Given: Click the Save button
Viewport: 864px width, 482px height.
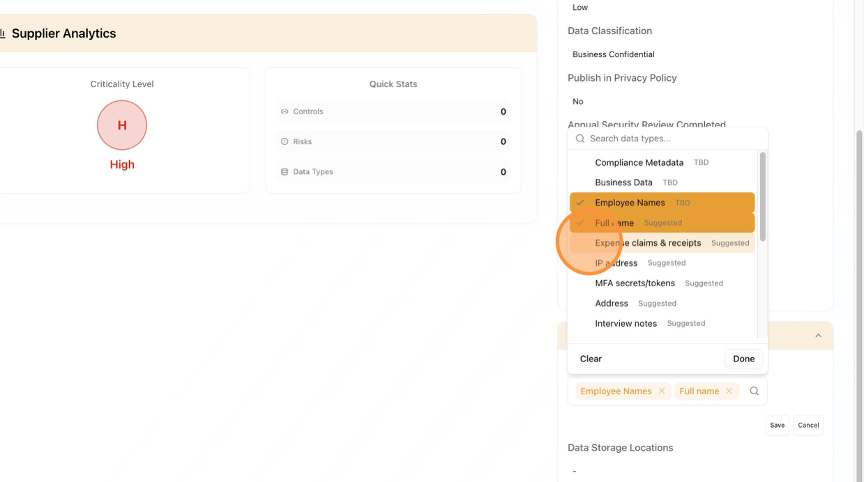Looking at the screenshot, I should (777, 425).
